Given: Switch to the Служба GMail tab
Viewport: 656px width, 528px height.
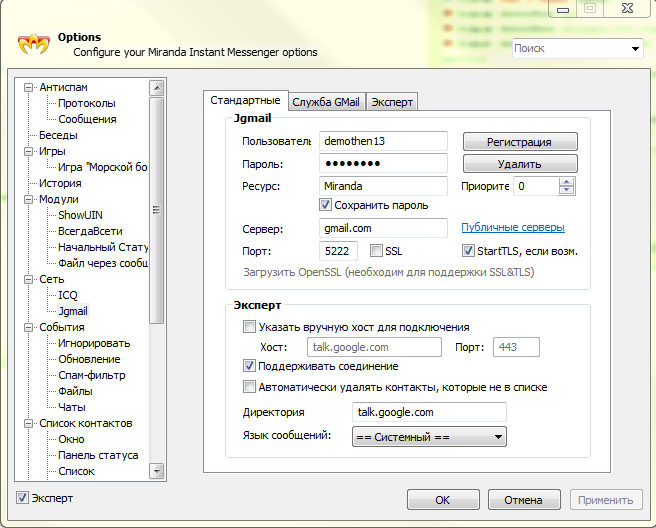Looking at the screenshot, I should 326,102.
